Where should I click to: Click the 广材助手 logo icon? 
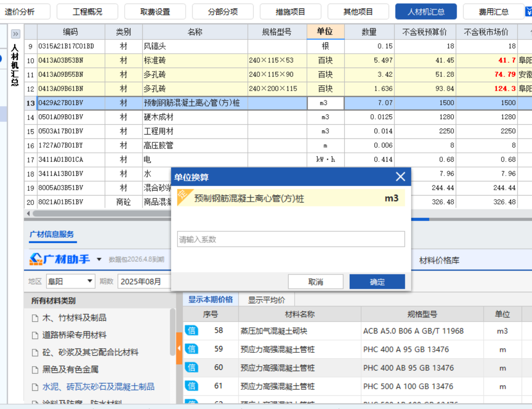tap(35, 259)
